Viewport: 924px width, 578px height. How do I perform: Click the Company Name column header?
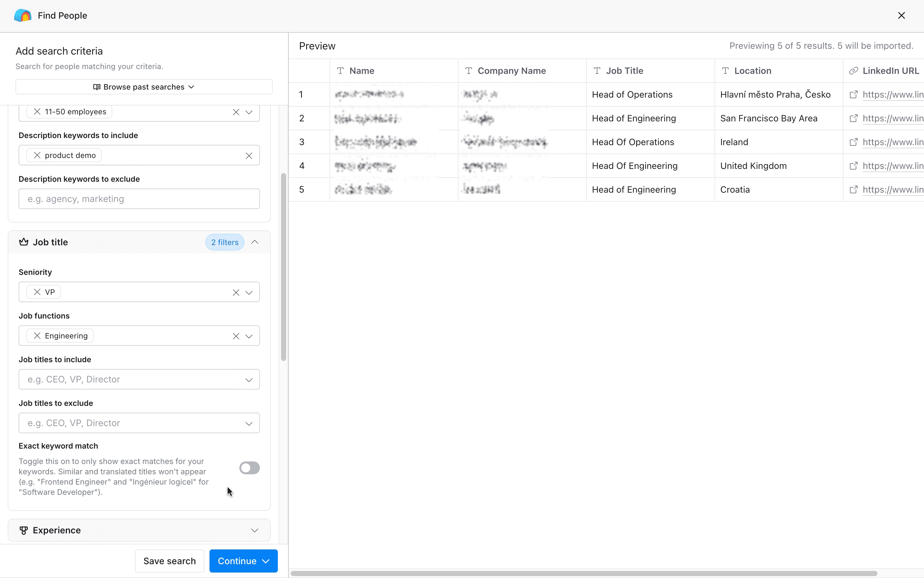pos(522,71)
